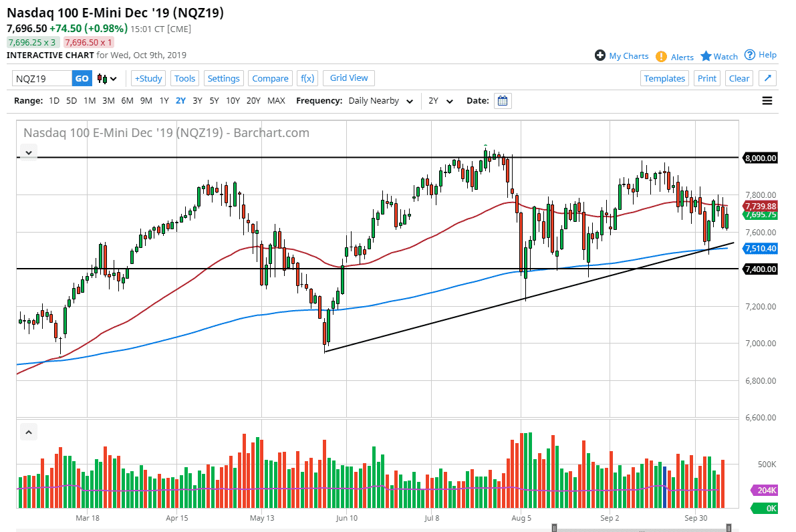Select the 1M range
Image resolution: width=796 pixels, height=532 pixels.
coord(90,100)
